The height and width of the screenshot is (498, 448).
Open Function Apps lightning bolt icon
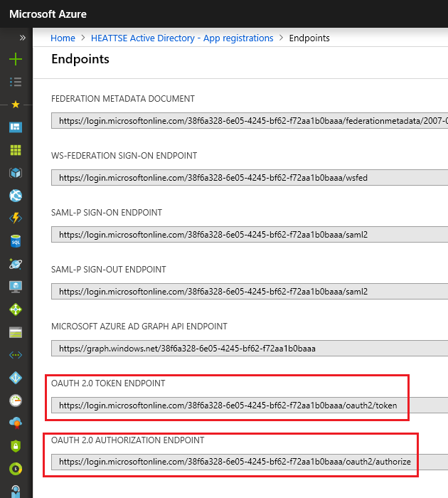[15, 218]
